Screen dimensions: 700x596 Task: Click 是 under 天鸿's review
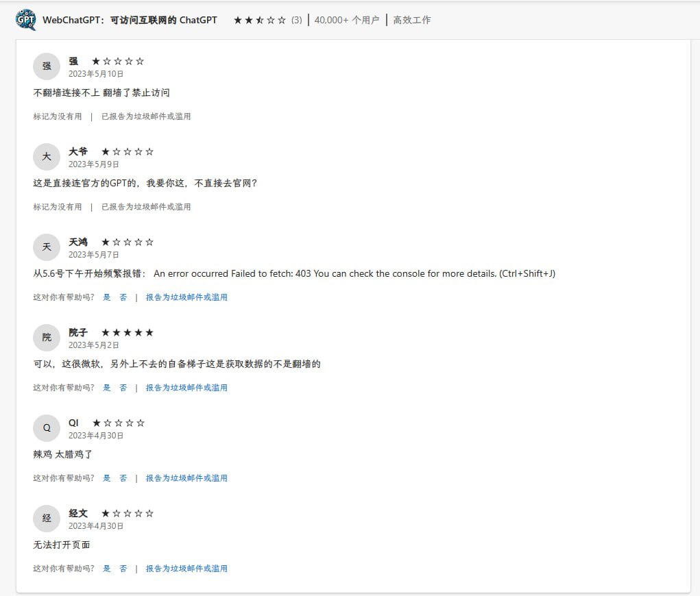coord(107,297)
